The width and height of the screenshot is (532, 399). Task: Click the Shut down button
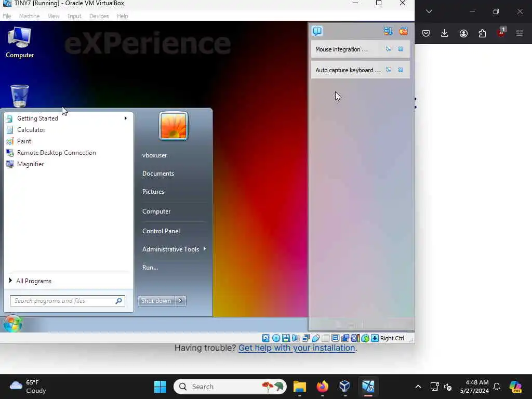coord(156,301)
